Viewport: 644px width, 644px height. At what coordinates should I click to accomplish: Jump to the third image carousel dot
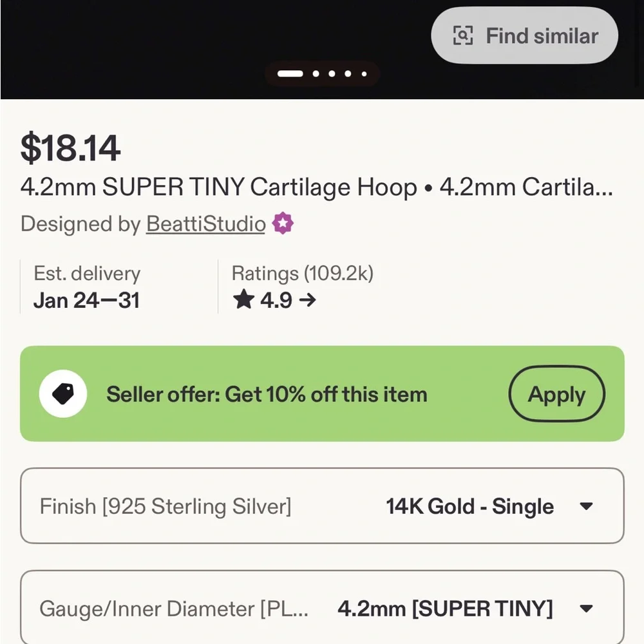(x=332, y=74)
